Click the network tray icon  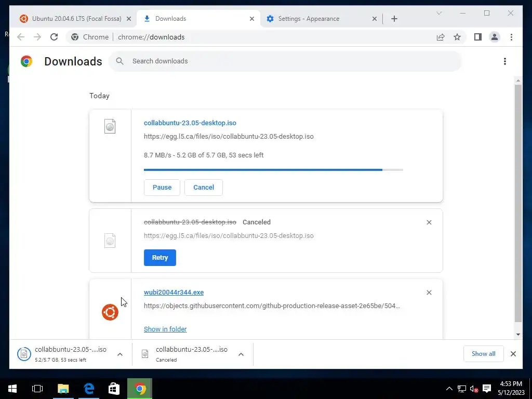(x=462, y=389)
